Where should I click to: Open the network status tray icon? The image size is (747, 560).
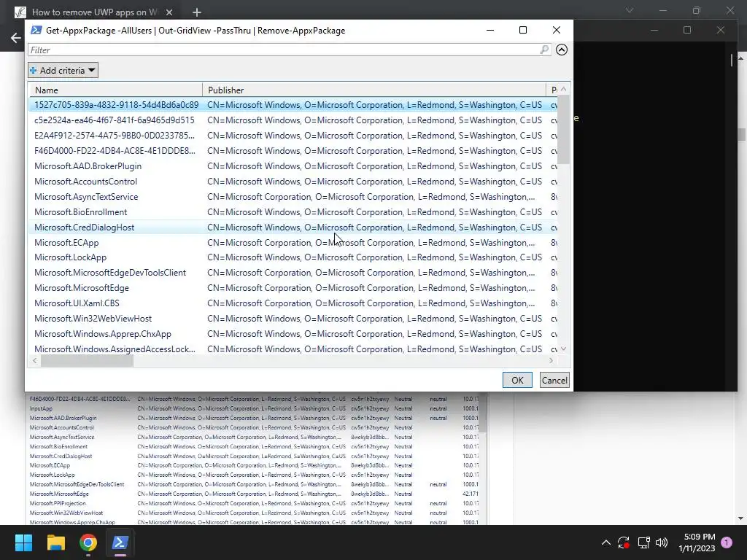643,542
